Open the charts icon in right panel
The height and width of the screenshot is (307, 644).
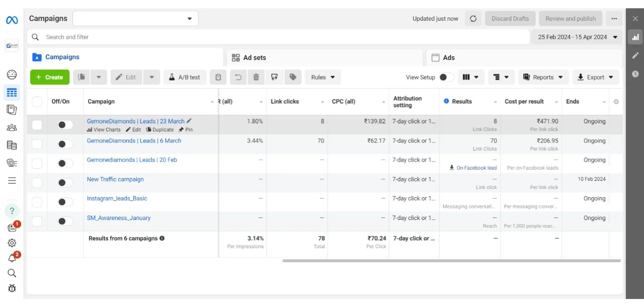pyautogui.click(x=635, y=37)
